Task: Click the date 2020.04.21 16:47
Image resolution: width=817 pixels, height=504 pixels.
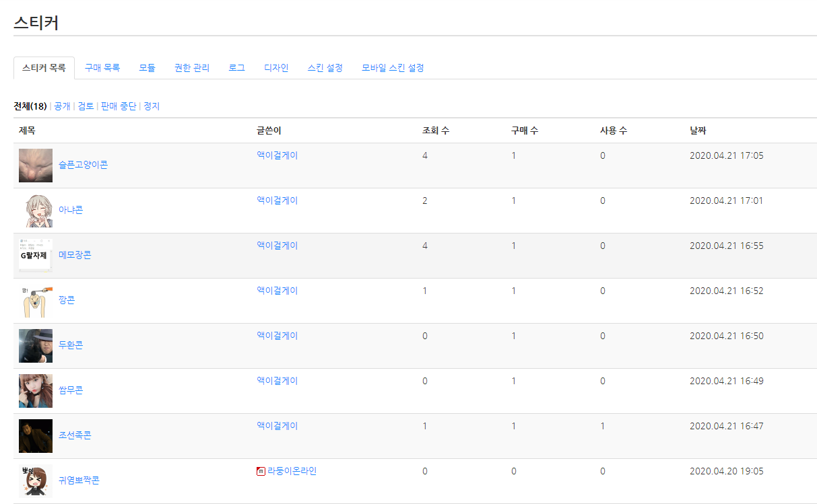Action: pyautogui.click(x=727, y=426)
